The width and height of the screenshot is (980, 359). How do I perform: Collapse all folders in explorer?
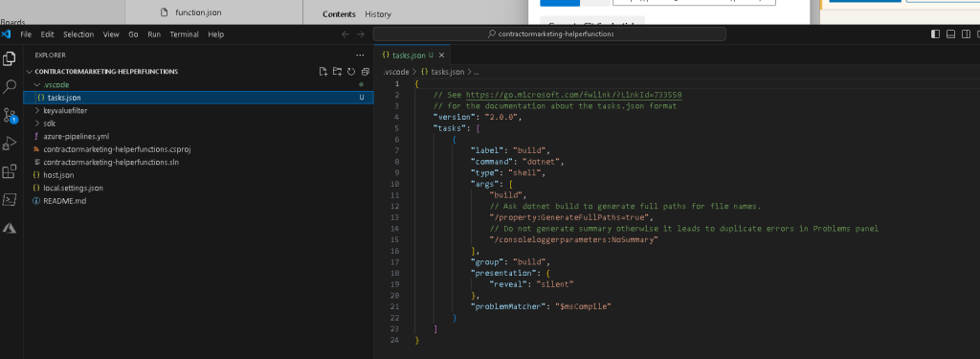click(x=365, y=71)
